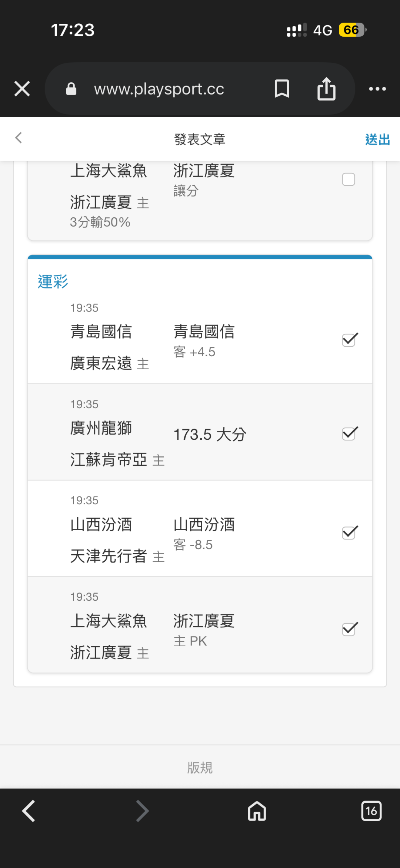Uncheck the 173.5 大分 pick
This screenshot has height=868, width=400.
(x=349, y=433)
